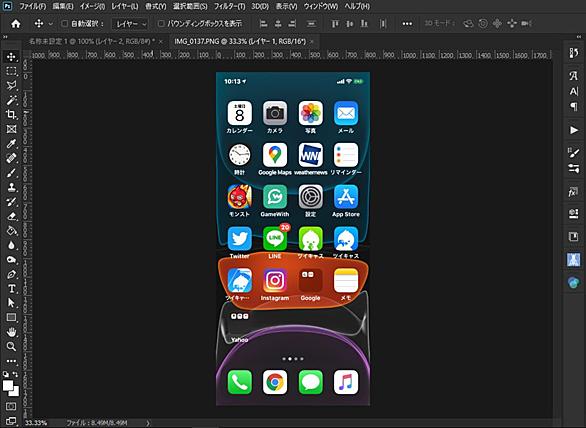Go to the Home screen icon
Viewport: 586px width, 428px height.
16,24
